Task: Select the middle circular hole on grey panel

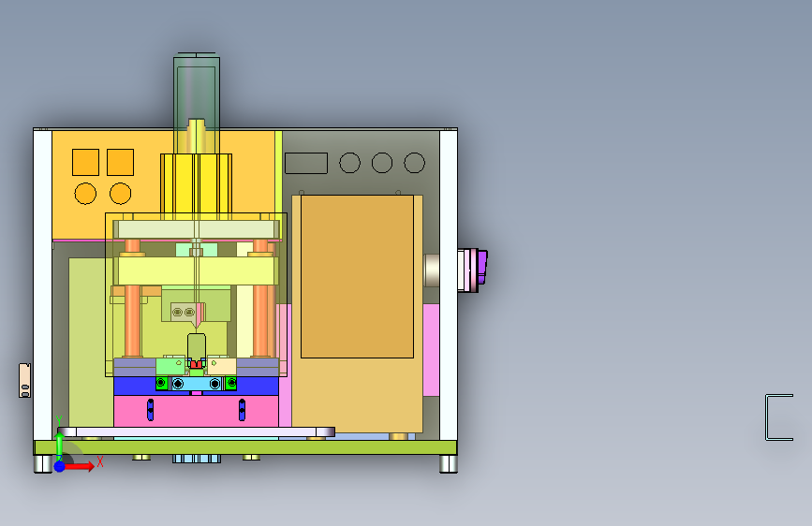Action: [382, 163]
